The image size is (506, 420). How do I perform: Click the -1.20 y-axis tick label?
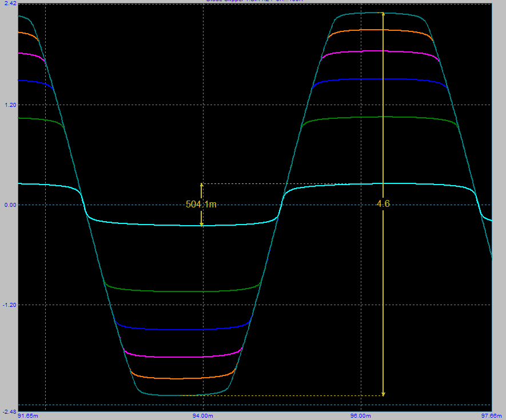click(x=10, y=305)
